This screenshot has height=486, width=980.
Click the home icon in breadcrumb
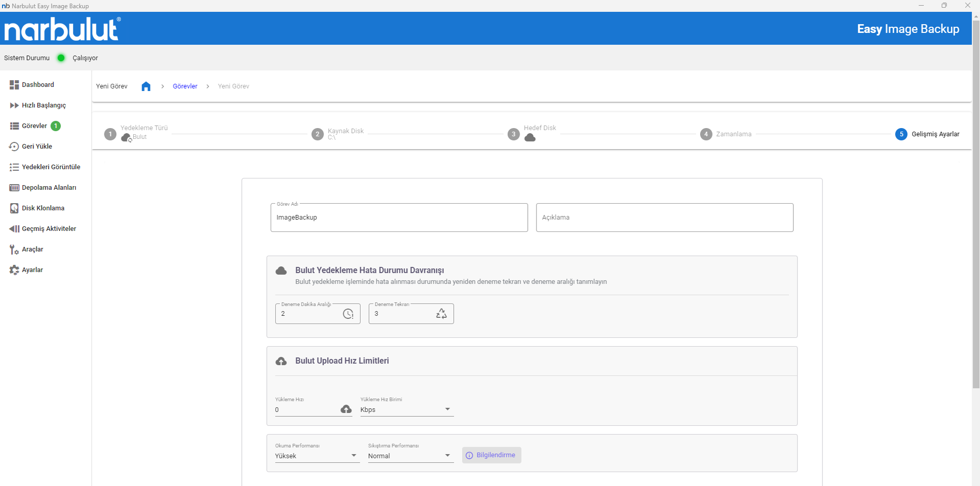pyautogui.click(x=146, y=86)
